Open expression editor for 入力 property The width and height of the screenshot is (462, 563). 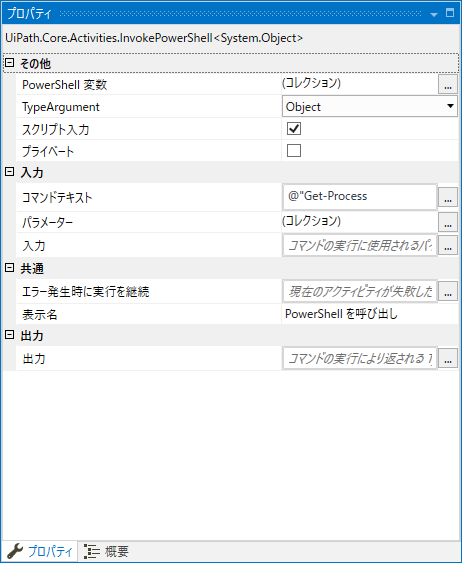click(x=448, y=246)
